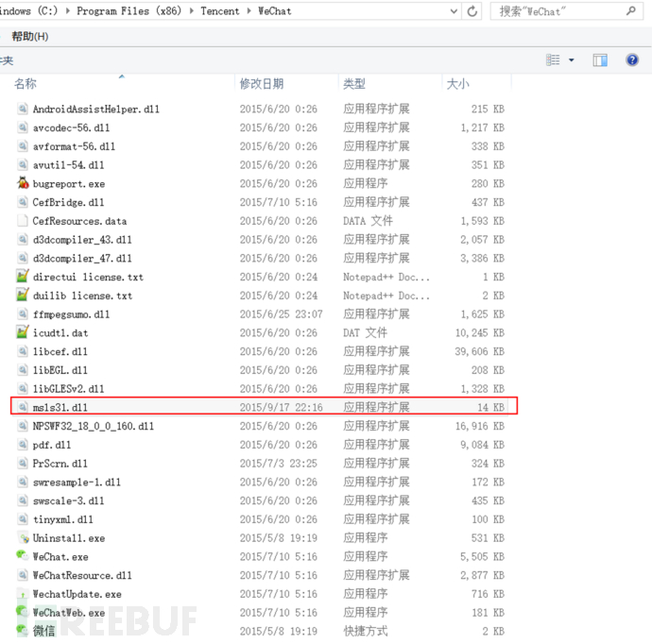Image resolution: width=652 pixels, height=644 pixels.
Task: Select the libcef.dll icon
Action: [x=23, y=351]
